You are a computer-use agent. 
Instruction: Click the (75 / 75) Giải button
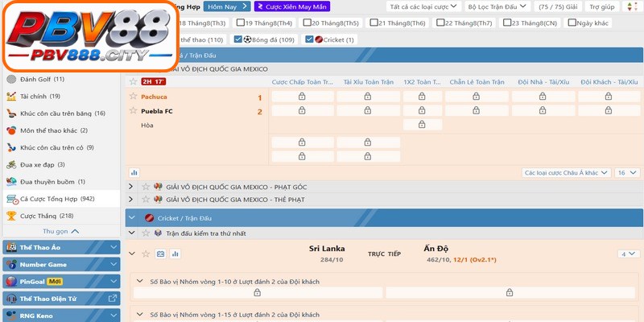coord(558,6)
